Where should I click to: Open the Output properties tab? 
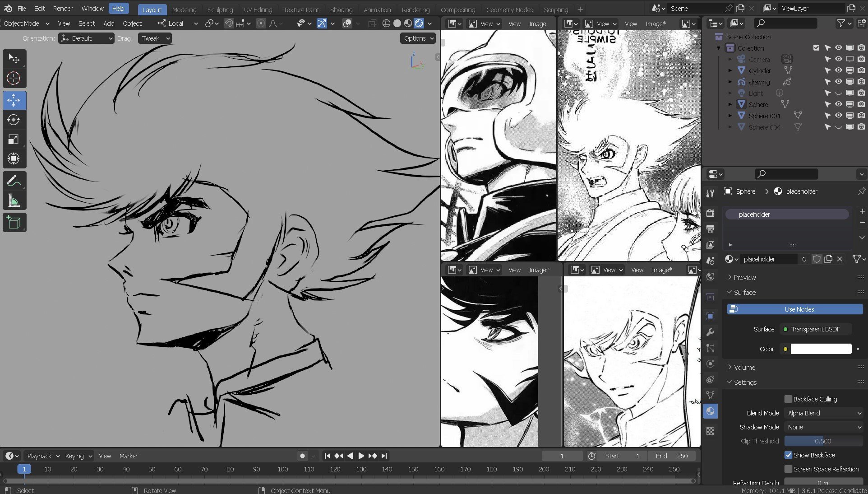(x=711, y=229)
